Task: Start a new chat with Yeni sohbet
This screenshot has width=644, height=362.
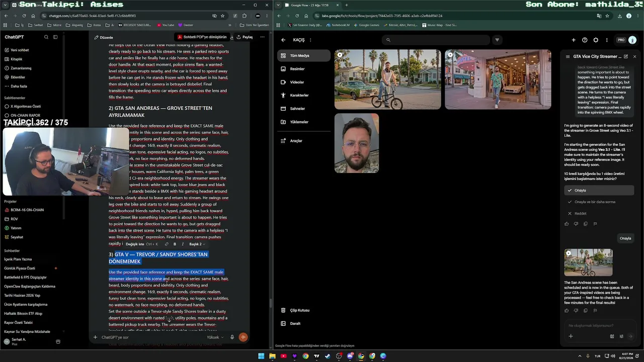Action: 20,50
